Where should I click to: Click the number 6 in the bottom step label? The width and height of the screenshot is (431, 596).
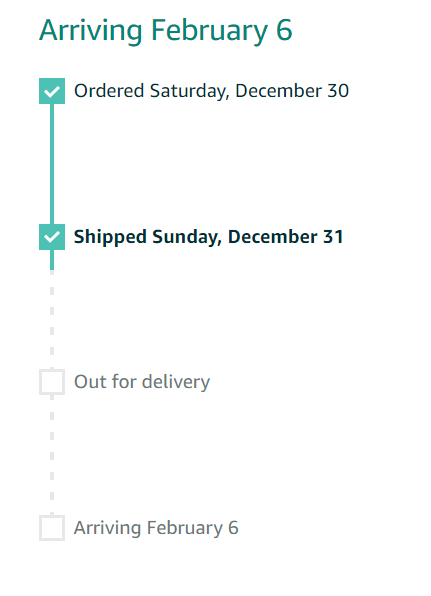coord(233,528)
